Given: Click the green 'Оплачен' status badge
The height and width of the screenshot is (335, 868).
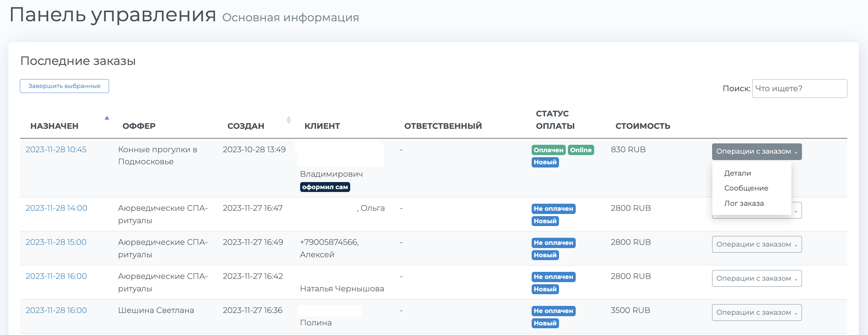Looking at the screenshot, I should tap(548, 150).
